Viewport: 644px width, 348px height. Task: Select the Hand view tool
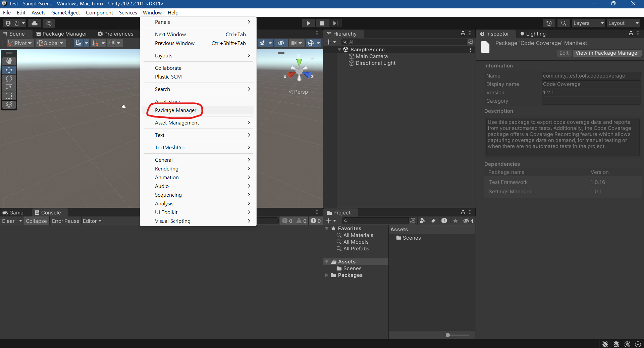(x=9, y=61)
